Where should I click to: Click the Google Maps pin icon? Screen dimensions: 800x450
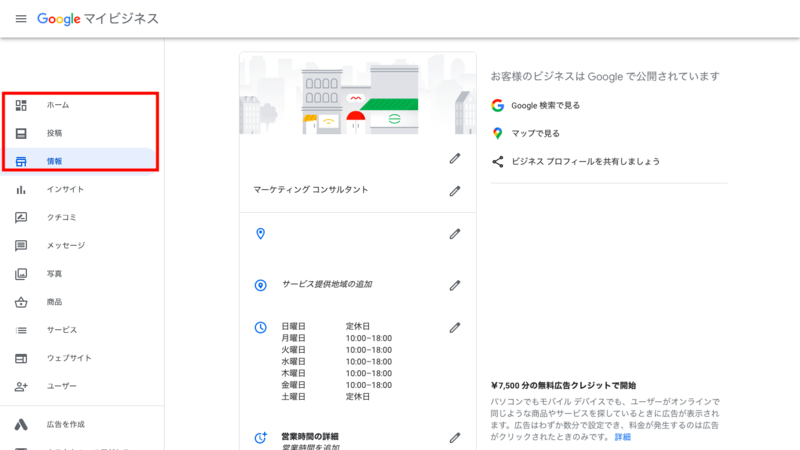tap(497, 134)
